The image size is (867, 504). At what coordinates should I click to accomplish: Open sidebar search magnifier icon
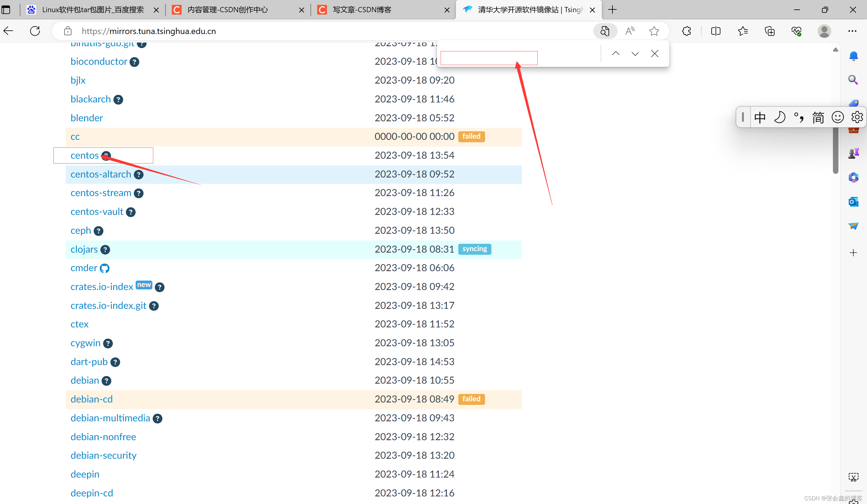(853, 80)
